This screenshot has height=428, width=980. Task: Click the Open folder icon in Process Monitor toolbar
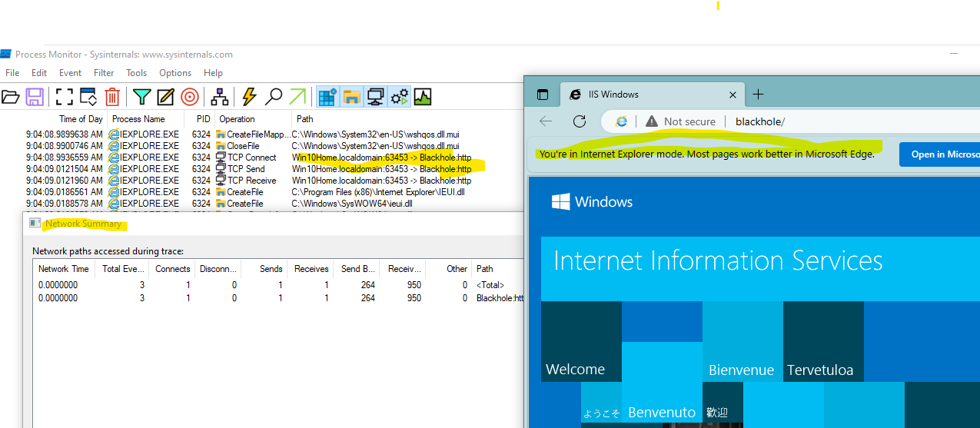(x=10, y=97)
